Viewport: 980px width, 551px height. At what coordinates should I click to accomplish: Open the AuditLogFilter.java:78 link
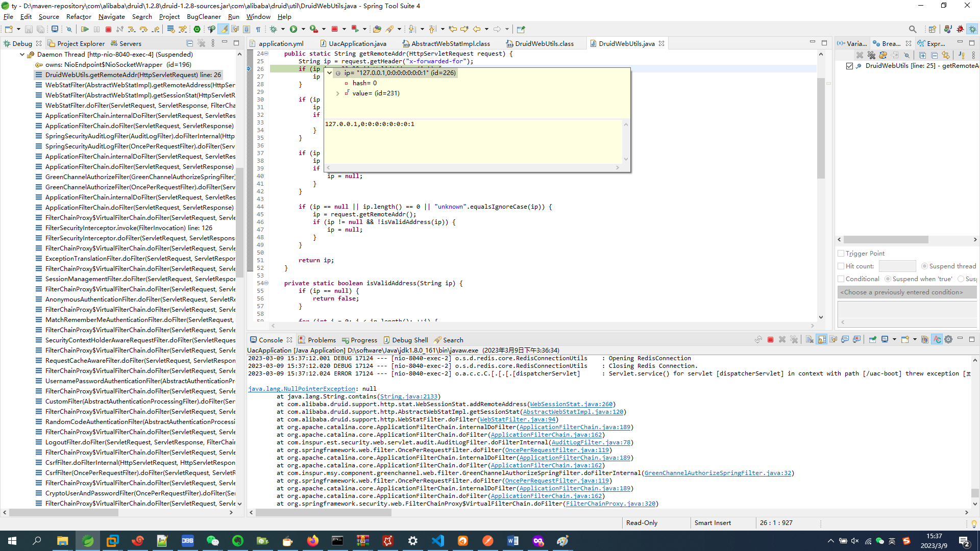(x=591, y=442)
